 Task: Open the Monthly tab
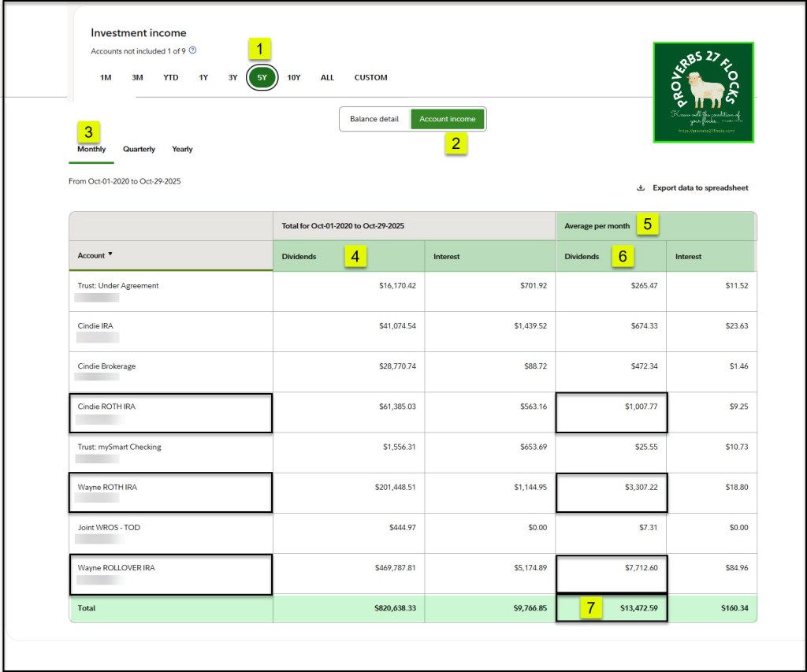[91, 149]
